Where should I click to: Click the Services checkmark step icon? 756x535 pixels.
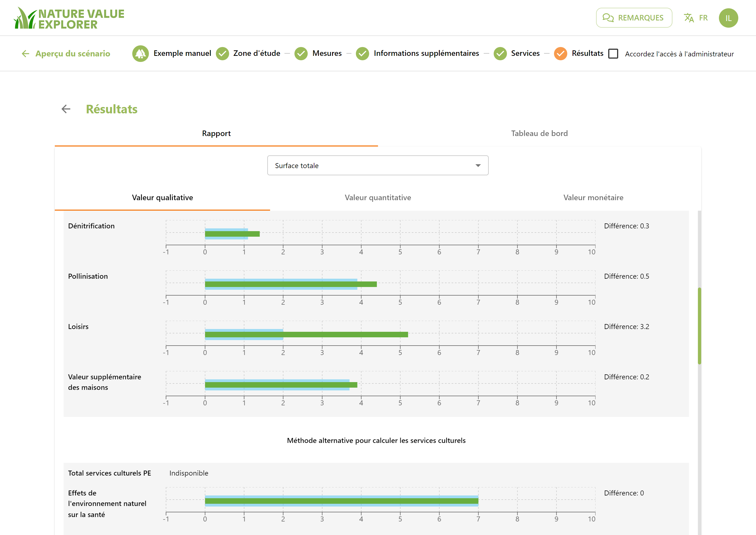pos(500,53)
